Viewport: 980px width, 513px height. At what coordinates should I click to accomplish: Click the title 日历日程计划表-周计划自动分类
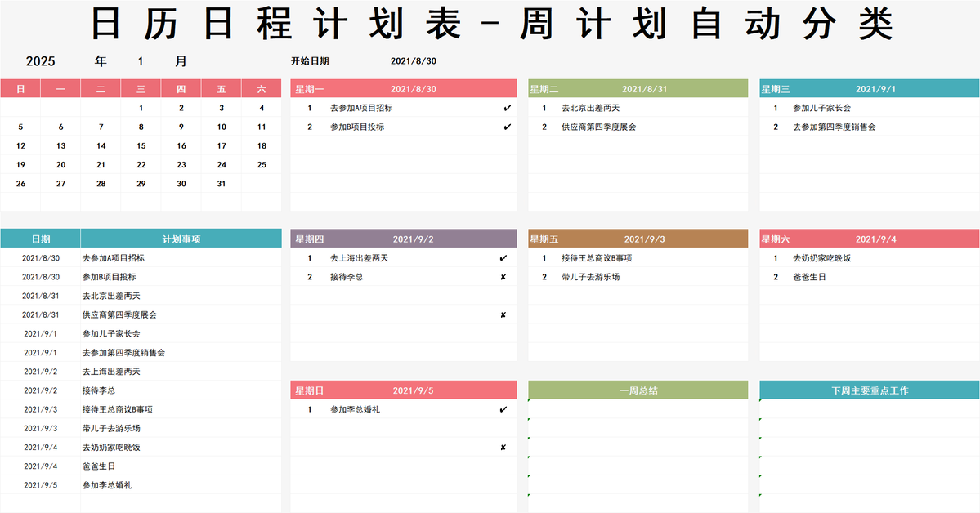[491, 24]
